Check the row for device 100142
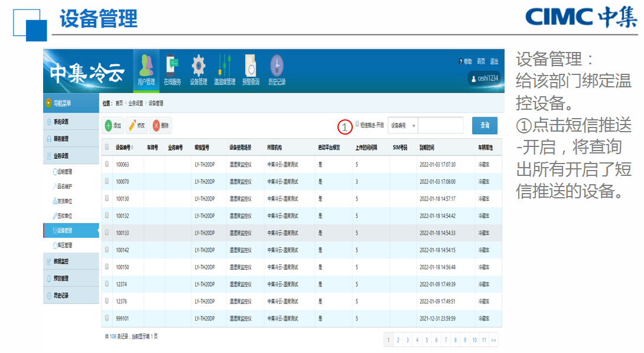 (x=107, y=250)
